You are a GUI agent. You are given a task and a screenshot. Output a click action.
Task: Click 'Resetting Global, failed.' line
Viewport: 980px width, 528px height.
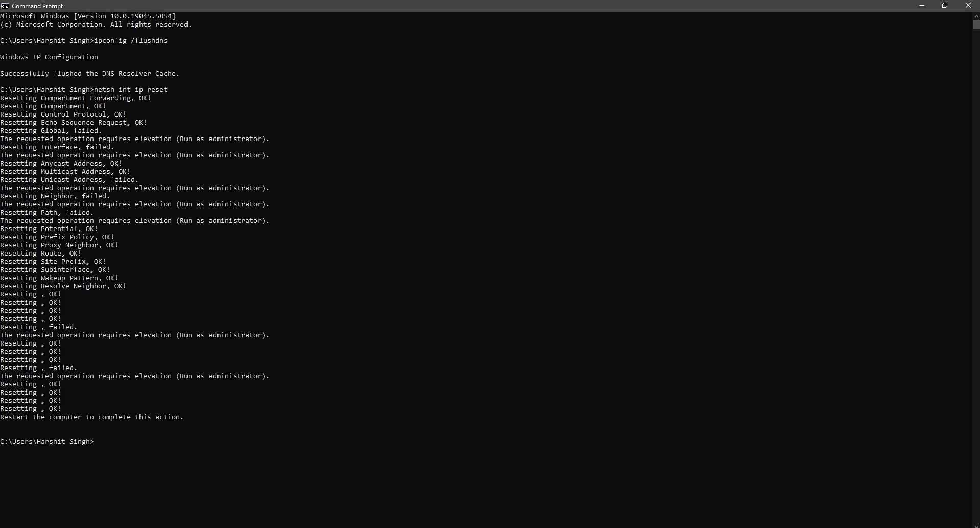[x=51, y=131]
